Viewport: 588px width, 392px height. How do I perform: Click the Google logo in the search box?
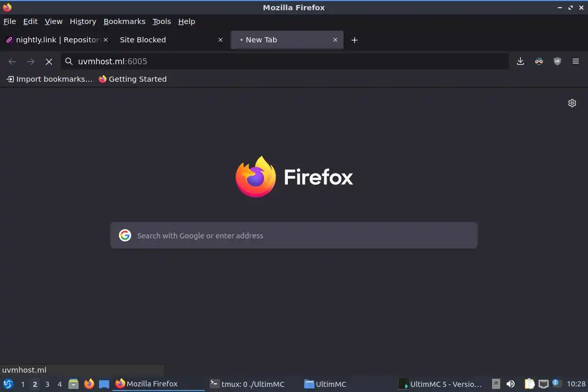[125, 235]
